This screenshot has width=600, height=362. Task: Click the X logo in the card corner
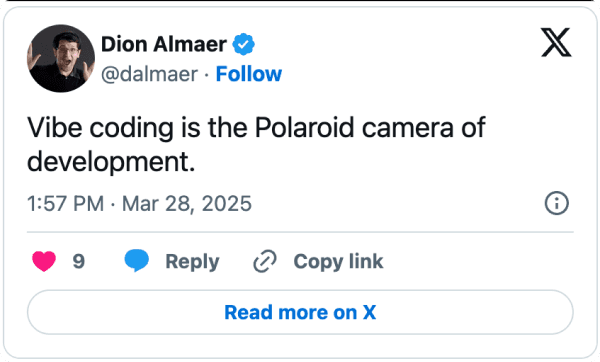coord(556,42)
